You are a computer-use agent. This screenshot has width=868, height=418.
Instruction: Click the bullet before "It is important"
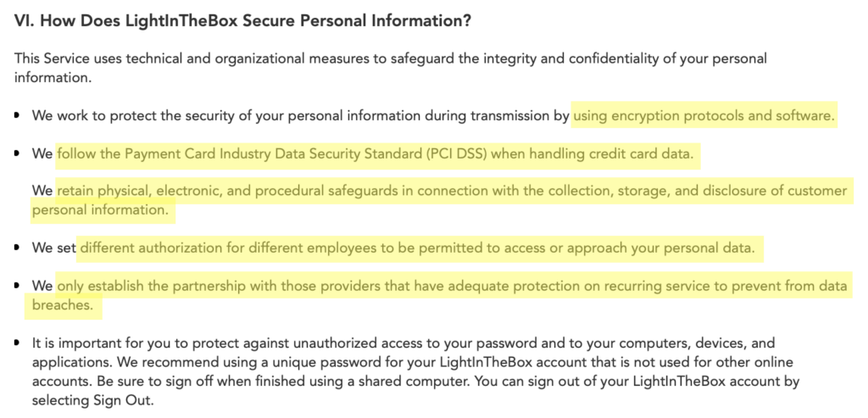pyautogui.click(x=17, y=343)
